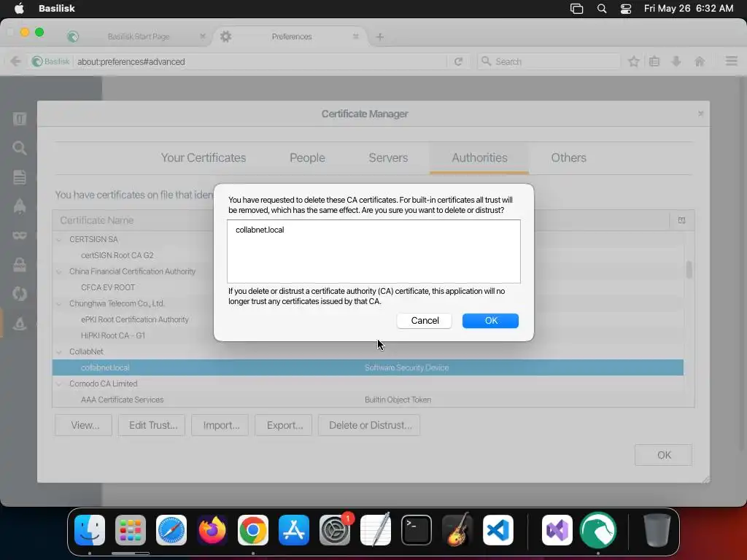This screenshot has width=747, height=560.
Task: Go to the Home page icon
Action: coord(700,61)
